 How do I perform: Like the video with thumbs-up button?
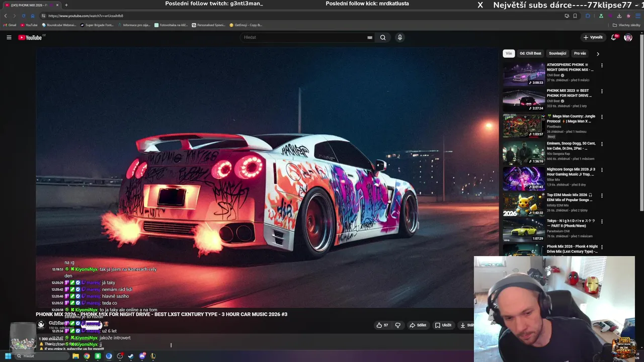382,325
